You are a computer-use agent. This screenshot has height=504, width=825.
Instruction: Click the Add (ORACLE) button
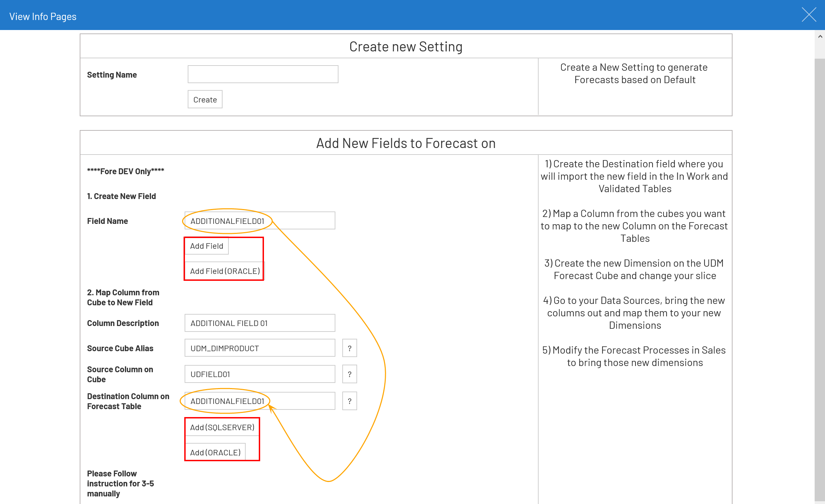pyautogui.click(x=215, y=452)
